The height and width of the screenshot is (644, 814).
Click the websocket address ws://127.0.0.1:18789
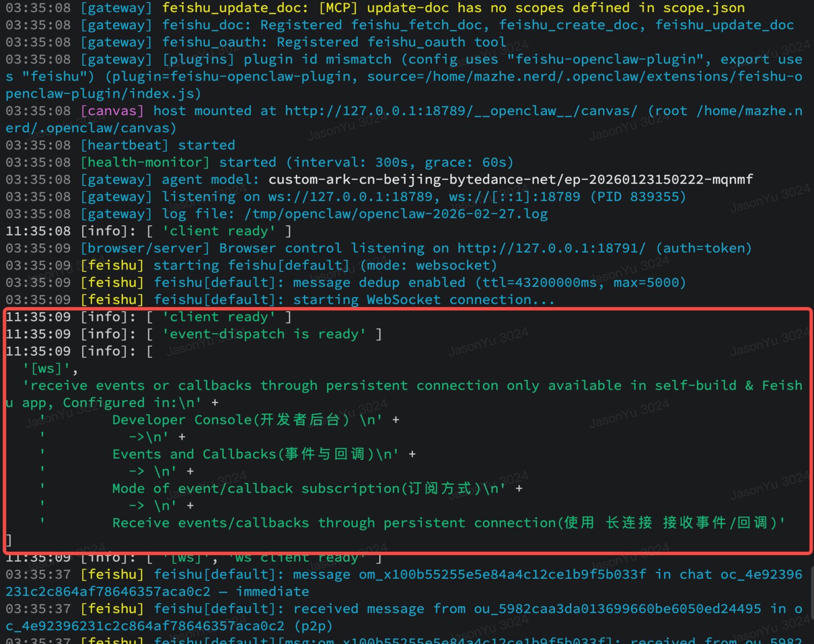[x=350, y=196]
